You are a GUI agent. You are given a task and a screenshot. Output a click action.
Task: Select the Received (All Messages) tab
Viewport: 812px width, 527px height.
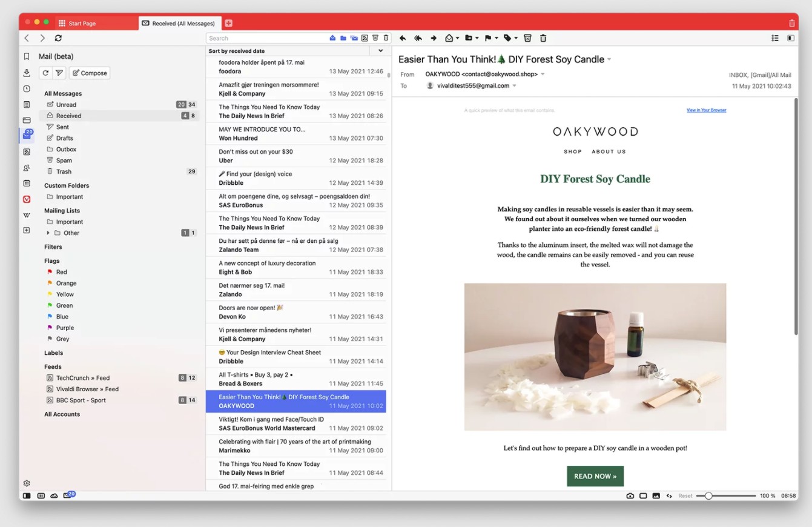(180, 23)
